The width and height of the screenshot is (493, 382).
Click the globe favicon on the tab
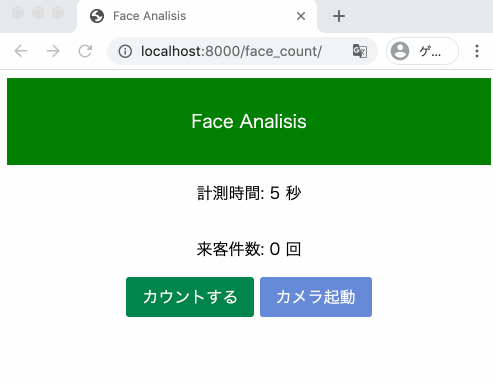pos(97,16)
